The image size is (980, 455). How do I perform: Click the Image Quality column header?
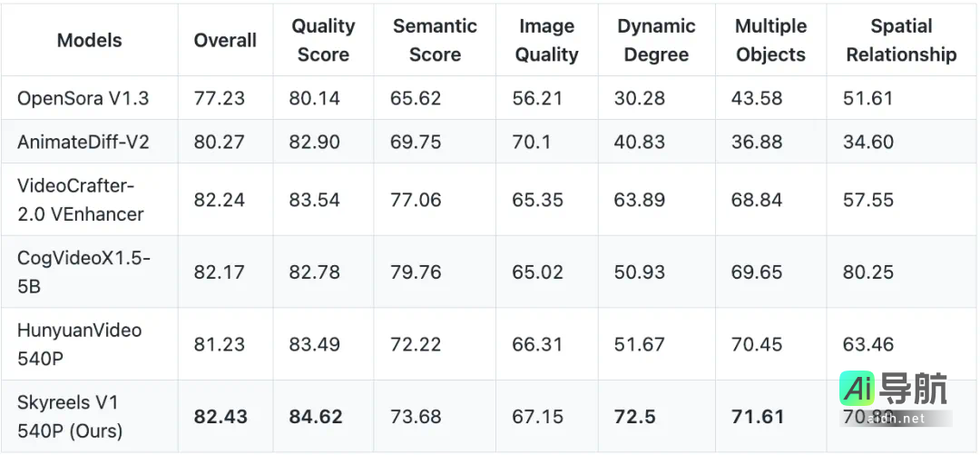point(546,40)
